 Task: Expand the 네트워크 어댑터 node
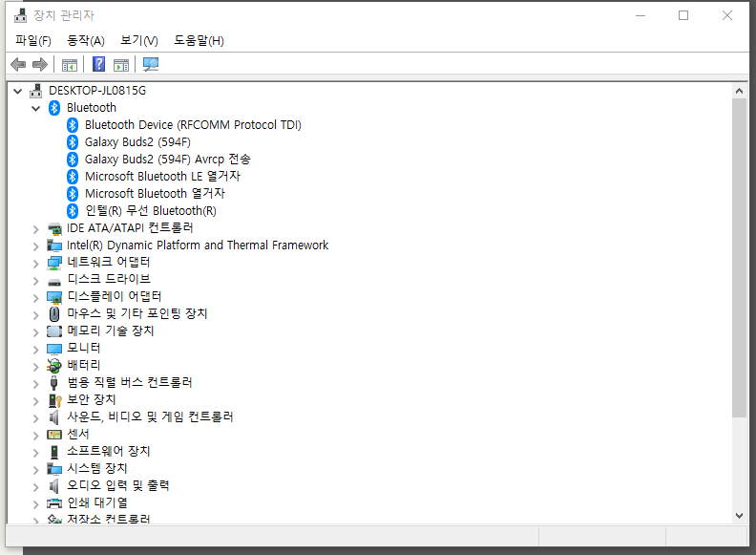[35, 264]
